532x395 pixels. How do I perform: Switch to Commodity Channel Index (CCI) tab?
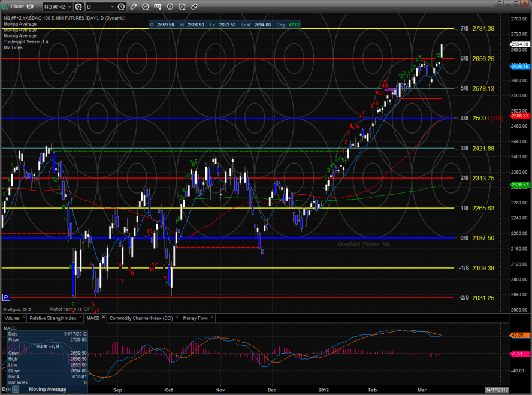pos(144,318)
